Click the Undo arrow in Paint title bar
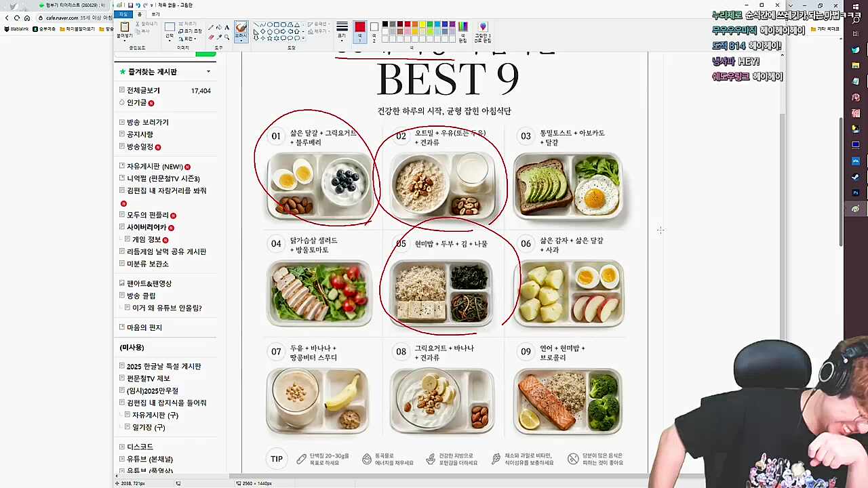Screen dimensions: 868x488 pos(138,5)
